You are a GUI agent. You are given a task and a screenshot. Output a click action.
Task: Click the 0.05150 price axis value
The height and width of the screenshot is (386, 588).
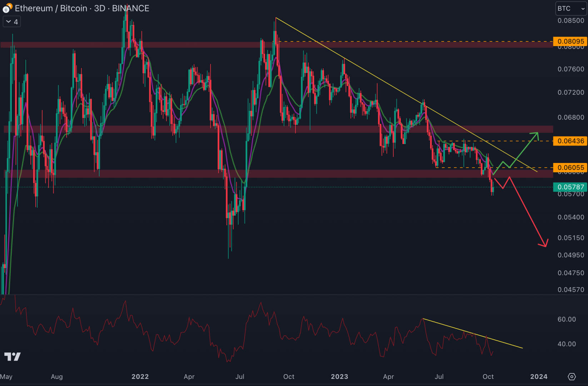point(571,238)
